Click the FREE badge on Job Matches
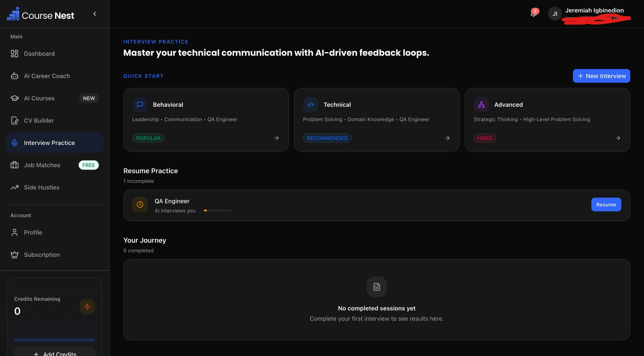The image size is (644, 356). pyautogui.click(x=89, y=165)
